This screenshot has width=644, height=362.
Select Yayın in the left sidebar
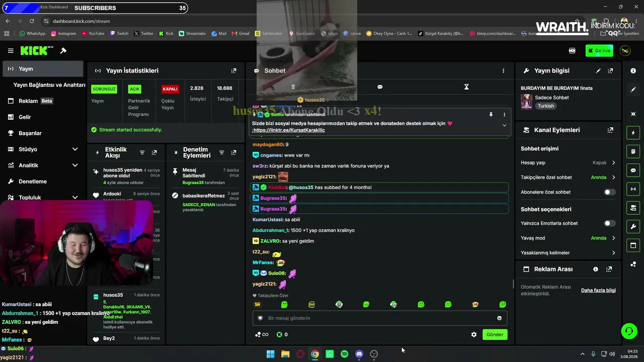pos(43,69)
